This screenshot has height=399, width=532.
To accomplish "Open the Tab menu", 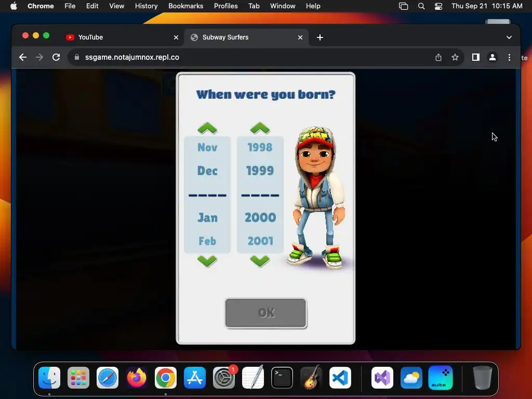I will coord(254,6).
